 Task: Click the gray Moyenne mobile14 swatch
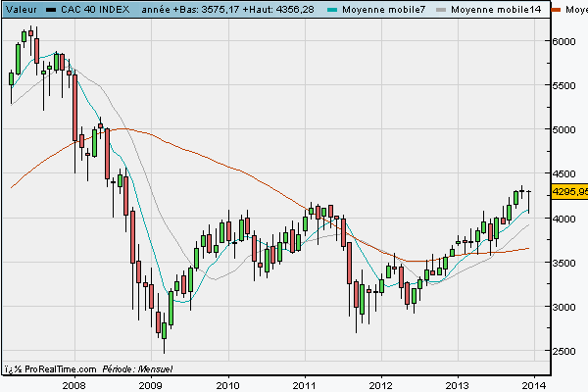tap(441, 10)
